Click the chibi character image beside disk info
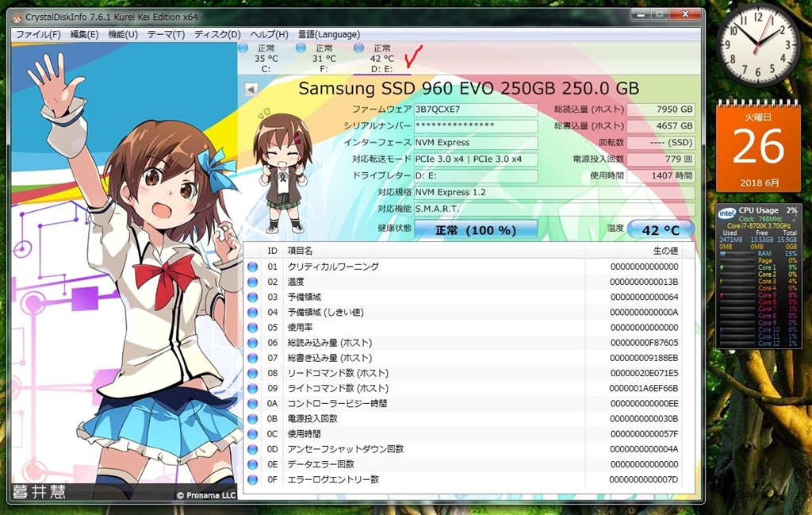This screenshot has height=515, width=812. click(x=282, y=172)
